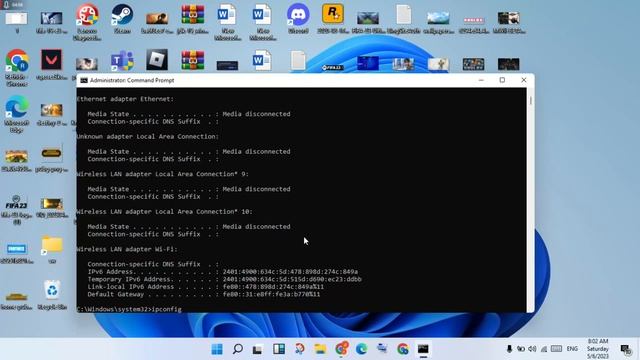Click 'Wireless LAN adapter Local Area Connection* 9:'
The image size is (640, 360).
click(162, 174)
